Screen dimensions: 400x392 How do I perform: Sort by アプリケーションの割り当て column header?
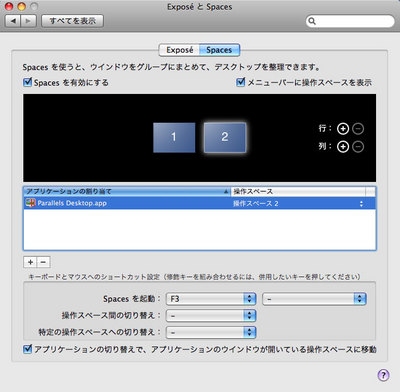pyautogui.click(x=127, y=191)
